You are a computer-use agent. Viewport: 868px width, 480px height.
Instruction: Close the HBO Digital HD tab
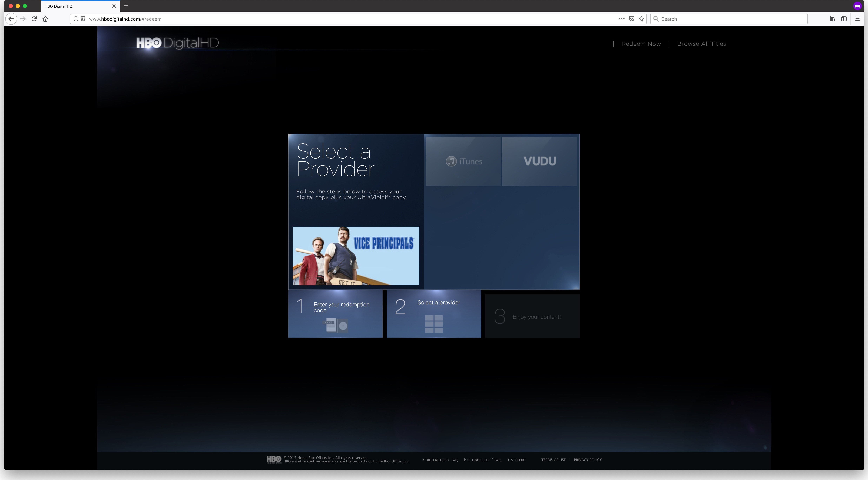tap(114, 6)
